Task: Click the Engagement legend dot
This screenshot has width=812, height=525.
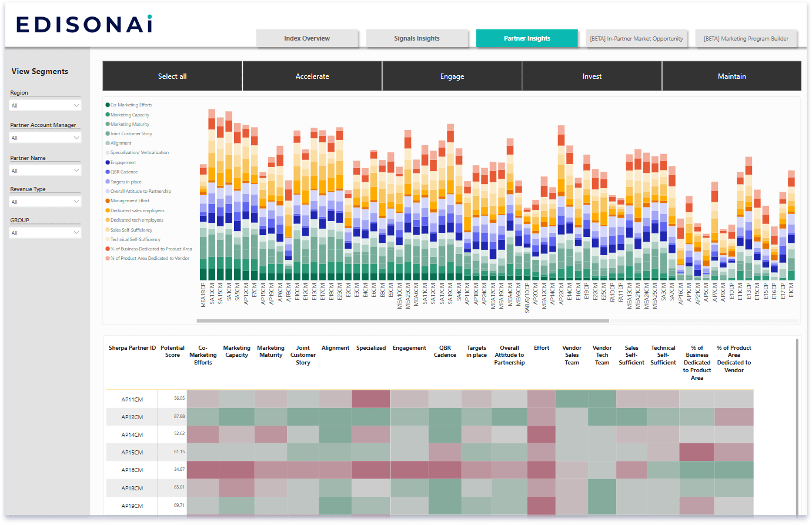Action: tap(108, 163)
